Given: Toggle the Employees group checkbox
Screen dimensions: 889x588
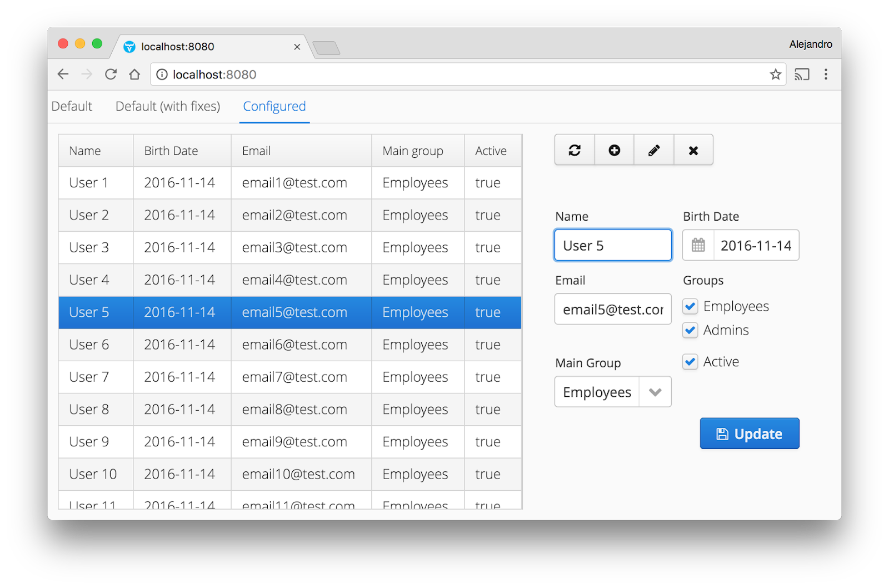Looking at the screenshot, I should tap(690, 306).
